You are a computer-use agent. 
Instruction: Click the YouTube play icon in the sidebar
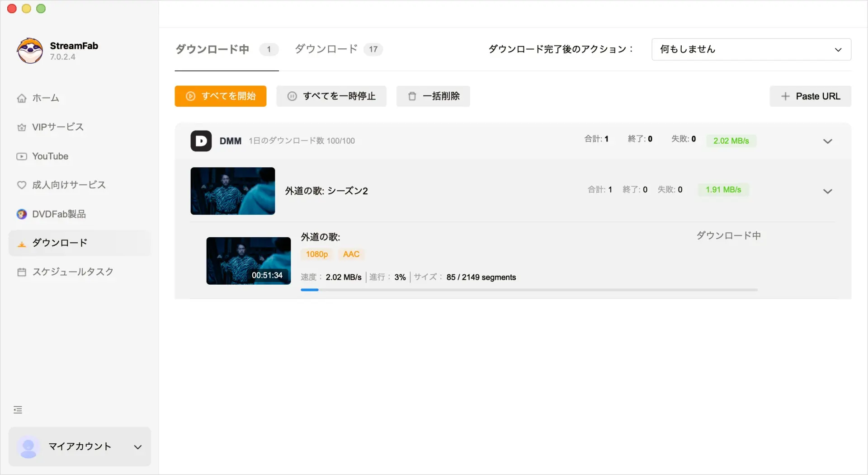coord(22,156)
